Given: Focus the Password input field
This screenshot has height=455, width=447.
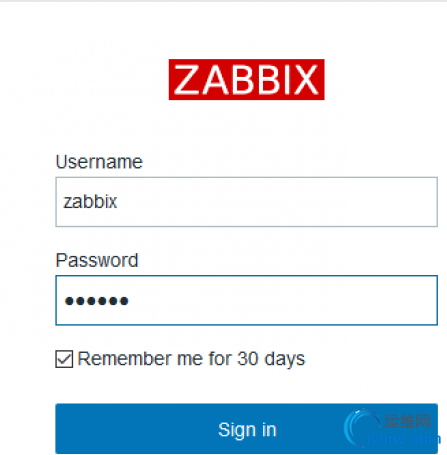Looking at the screenshot, I should coord(246,300).
